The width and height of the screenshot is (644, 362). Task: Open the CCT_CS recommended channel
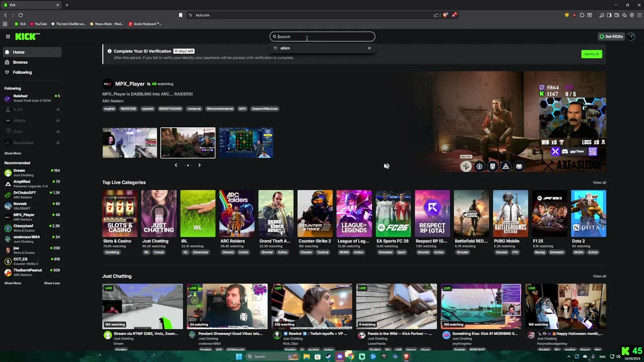coord(31,261)
